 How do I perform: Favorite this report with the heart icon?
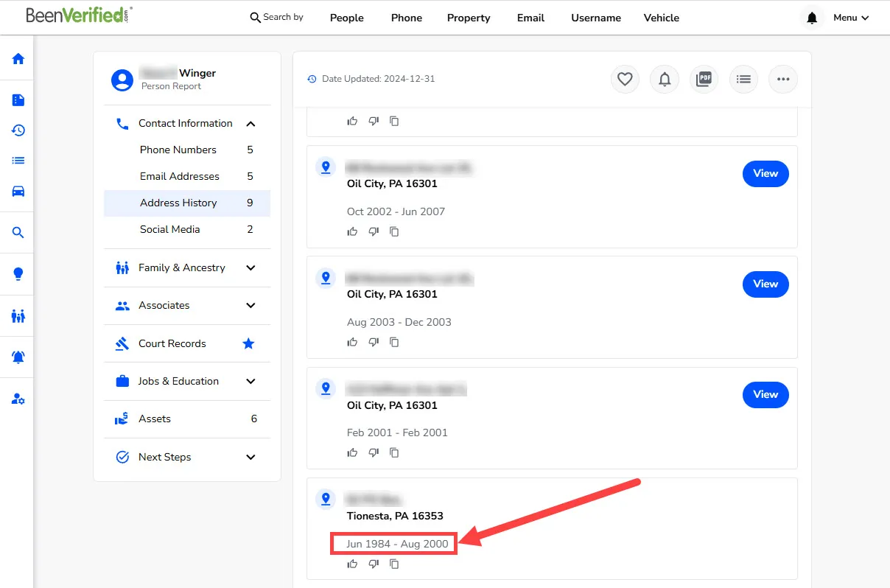(x=625, y=79)
